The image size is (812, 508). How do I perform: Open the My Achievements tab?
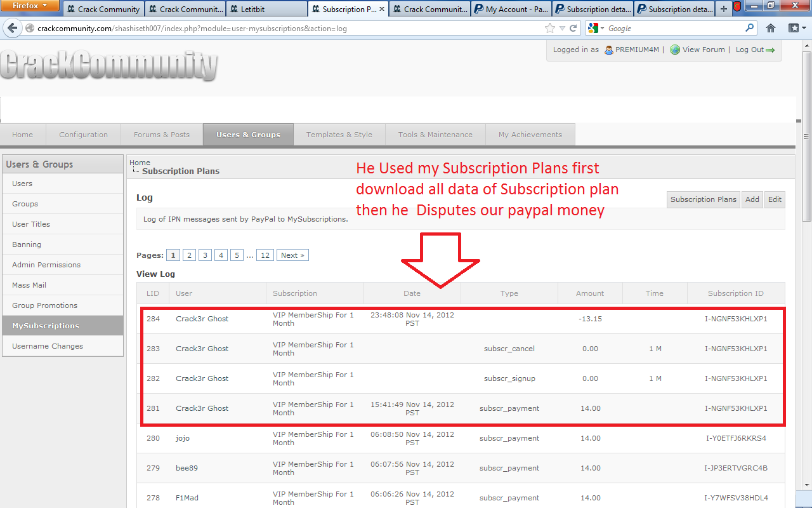530,135
